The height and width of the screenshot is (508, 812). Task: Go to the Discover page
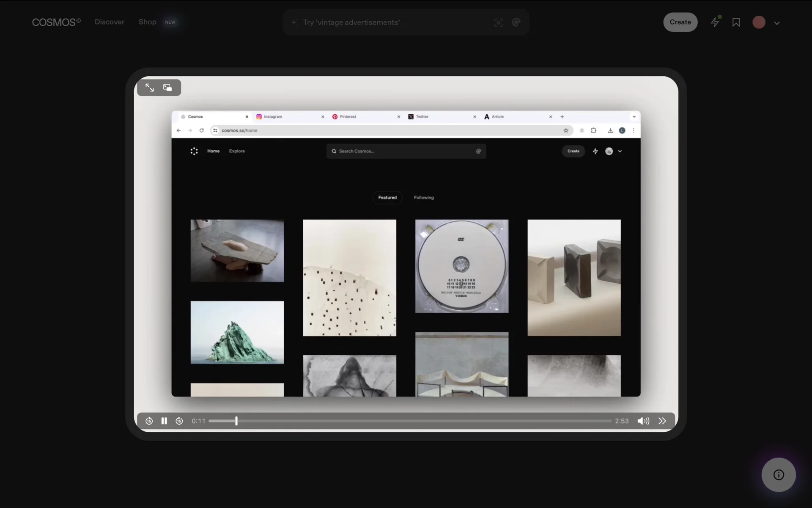click(x=110, y=22)
